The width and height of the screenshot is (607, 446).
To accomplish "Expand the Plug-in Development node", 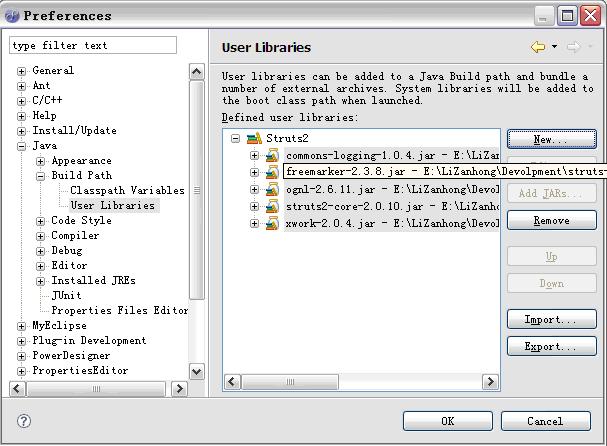I will click(22, 341).
